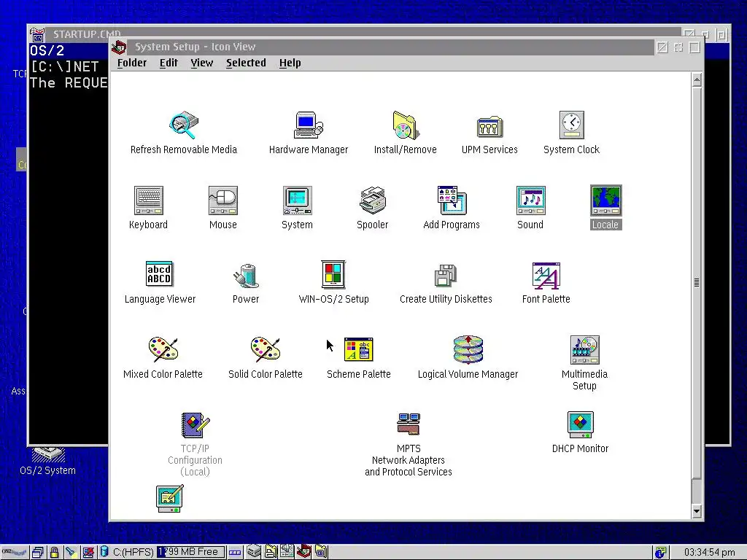Open the Edit menu

click(169, 63)
